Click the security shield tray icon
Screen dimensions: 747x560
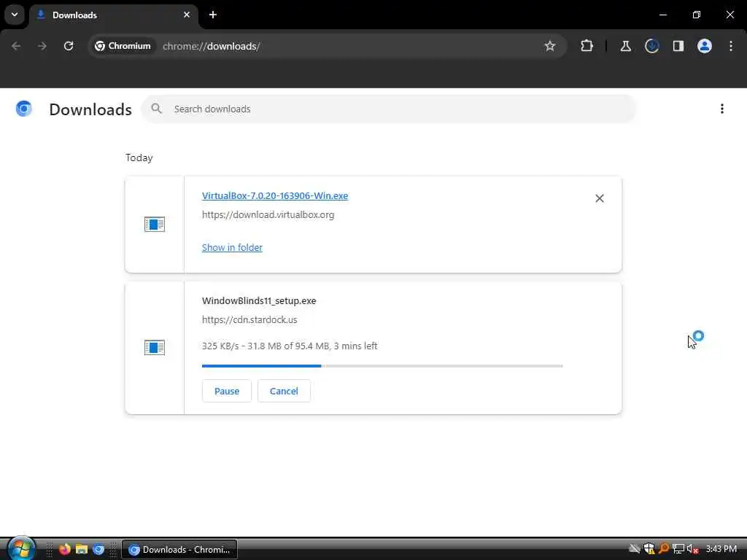click(x=649, y=549)
